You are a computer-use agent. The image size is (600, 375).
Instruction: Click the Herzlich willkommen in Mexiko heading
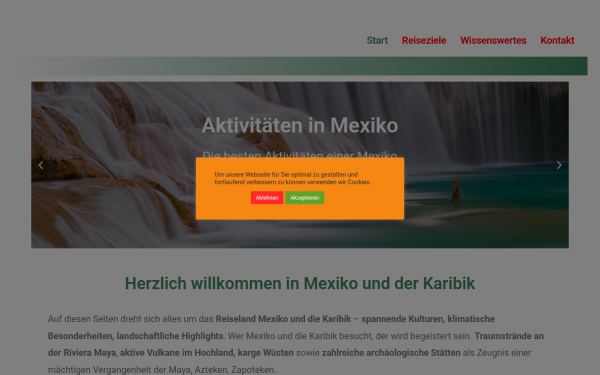click(x=300, y=284)
